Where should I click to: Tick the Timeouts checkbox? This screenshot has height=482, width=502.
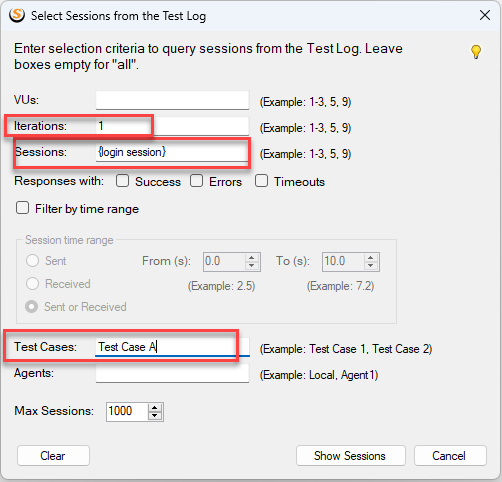click(x=261, y=181)
